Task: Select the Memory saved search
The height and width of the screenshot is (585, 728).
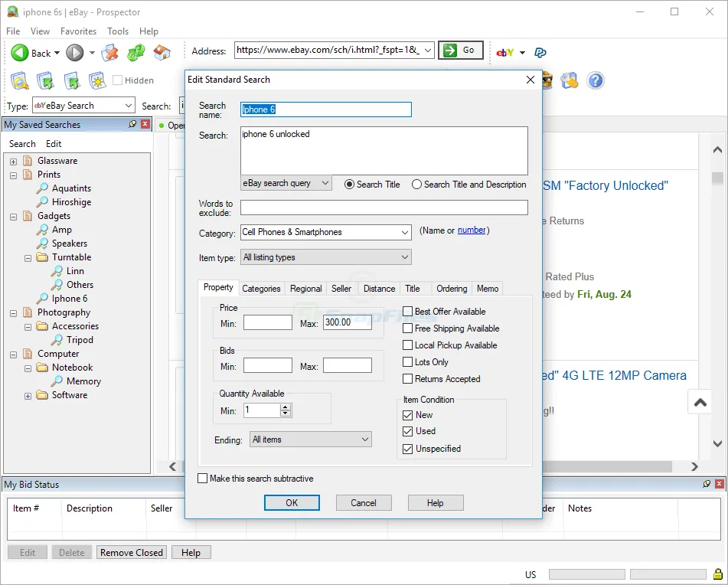Action: pos(83,381)
